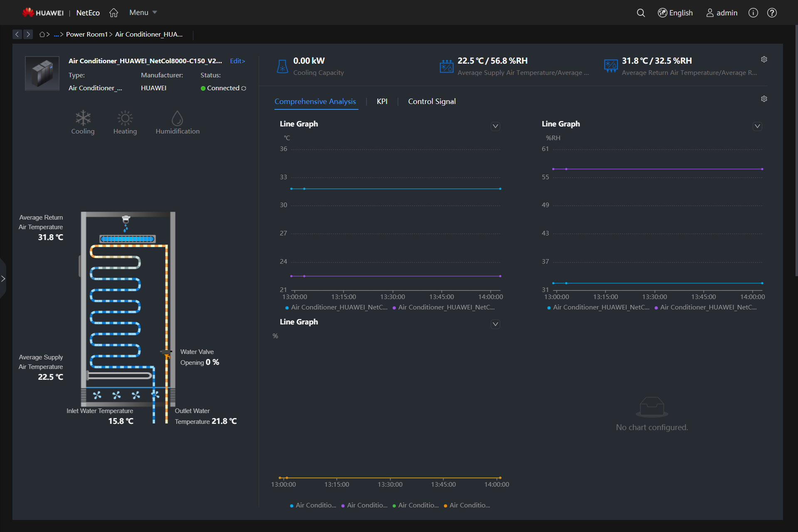The height and width of the screenshot is (532, 798).
Task: Click the home icon next to NetEco
Action: [x=114, y=13]
